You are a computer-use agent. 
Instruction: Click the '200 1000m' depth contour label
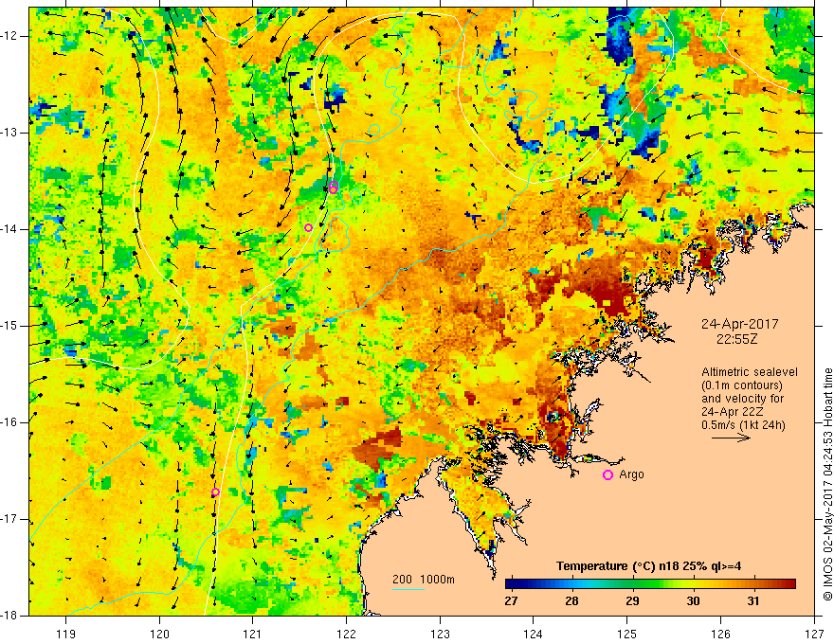(424, 580)
